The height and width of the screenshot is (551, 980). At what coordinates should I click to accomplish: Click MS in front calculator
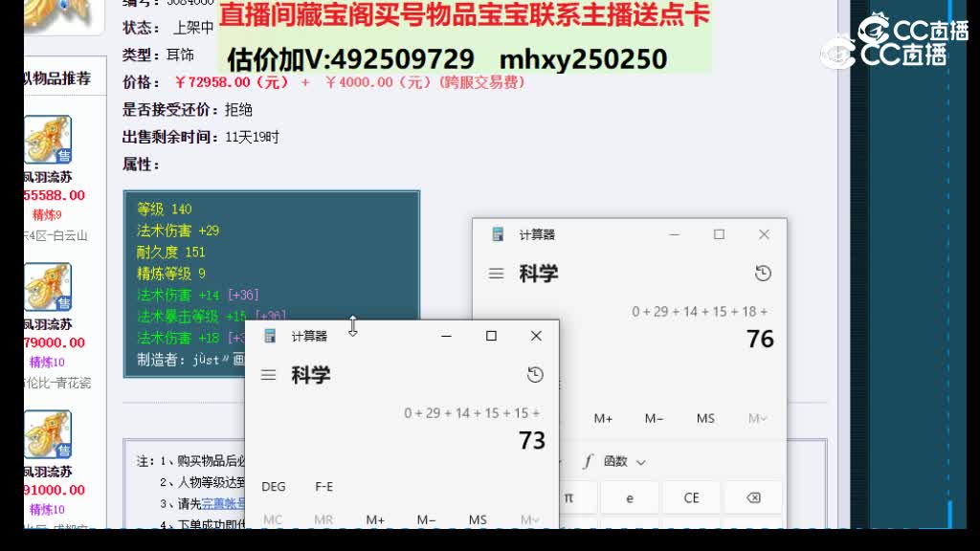pyautogui.click(x=478, y=519)
